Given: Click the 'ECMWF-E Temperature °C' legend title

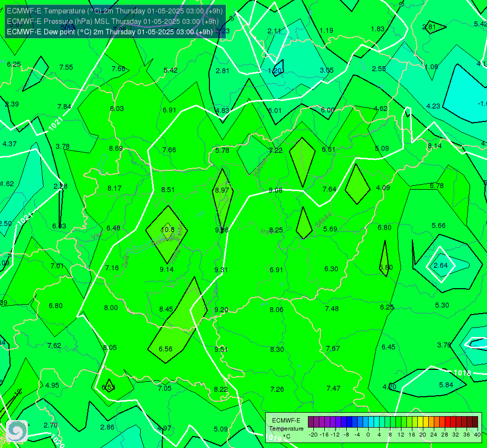Looking at the screenshot, I should (286, 429).
